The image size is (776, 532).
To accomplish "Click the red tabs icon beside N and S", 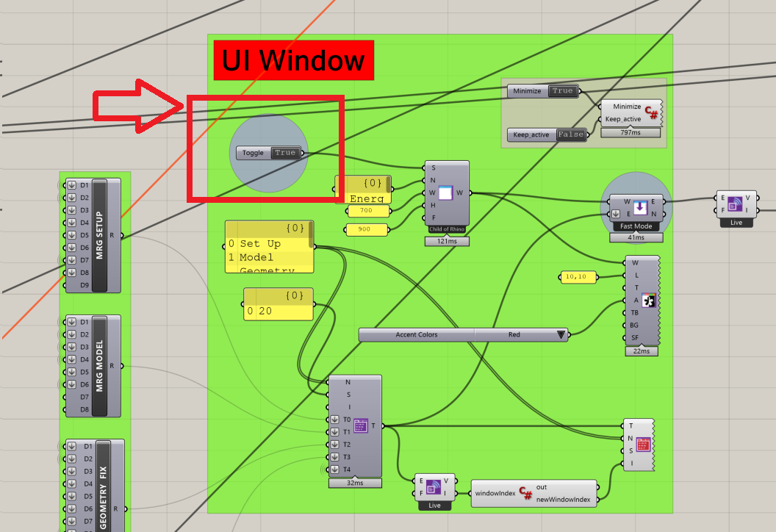I will pos(642,445).
